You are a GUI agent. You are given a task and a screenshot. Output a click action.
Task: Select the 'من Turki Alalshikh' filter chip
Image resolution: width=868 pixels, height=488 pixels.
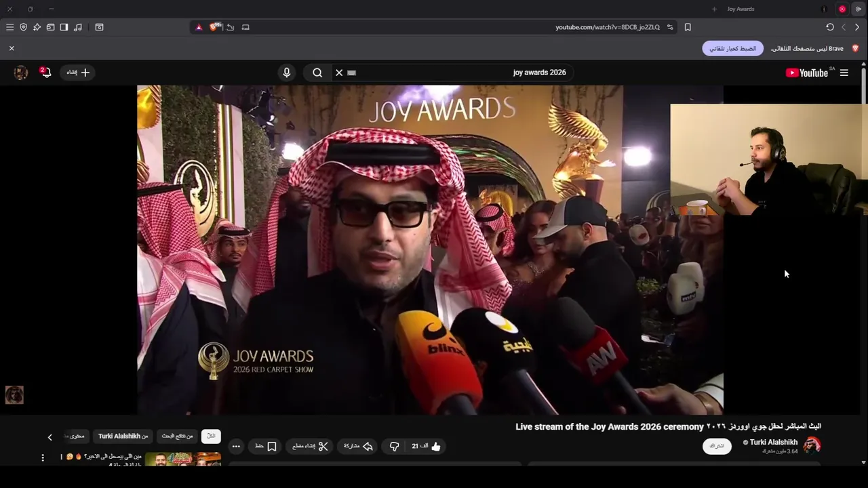coord(123,436)
